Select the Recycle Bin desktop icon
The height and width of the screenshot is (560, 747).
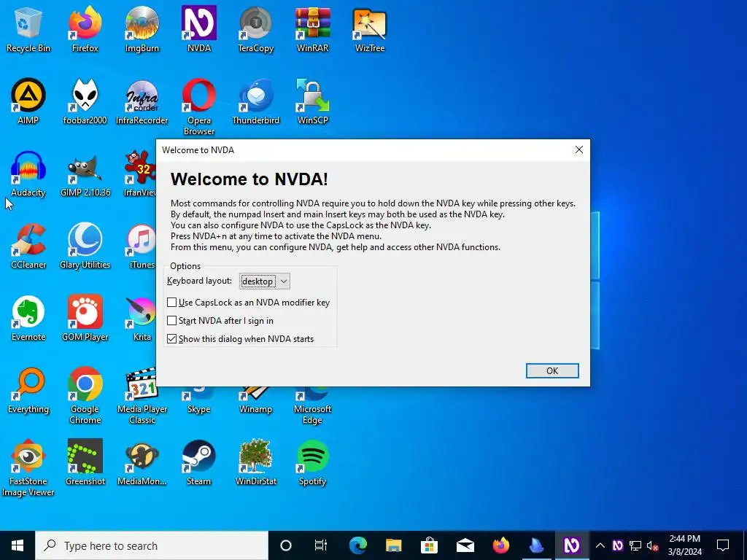(28, 29)
